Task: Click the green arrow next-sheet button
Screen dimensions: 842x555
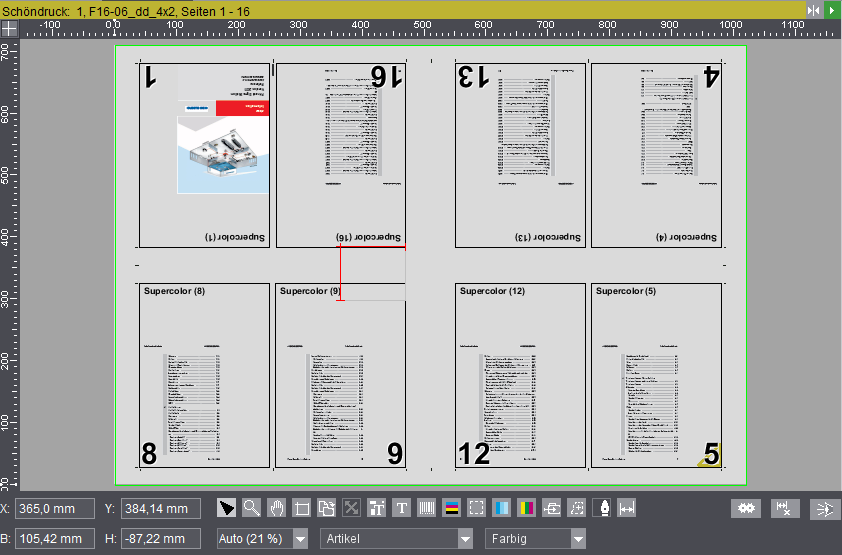Action: tap(832, 10)
